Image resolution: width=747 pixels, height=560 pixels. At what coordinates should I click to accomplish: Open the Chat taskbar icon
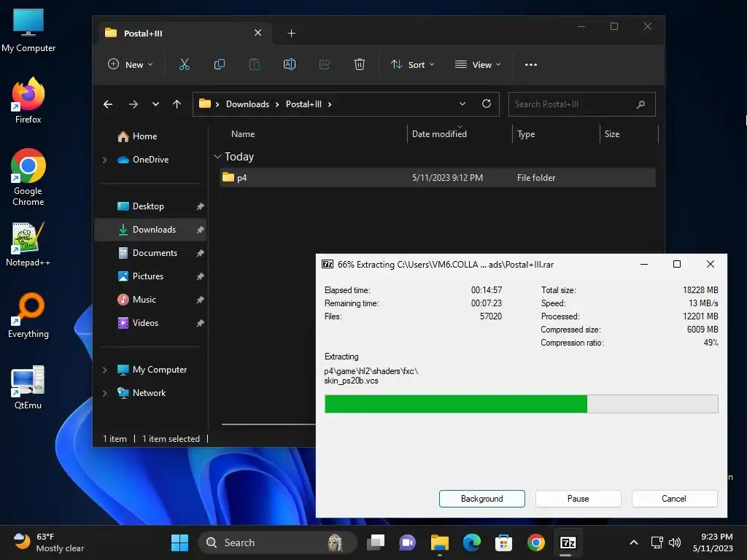click(407, 542)
